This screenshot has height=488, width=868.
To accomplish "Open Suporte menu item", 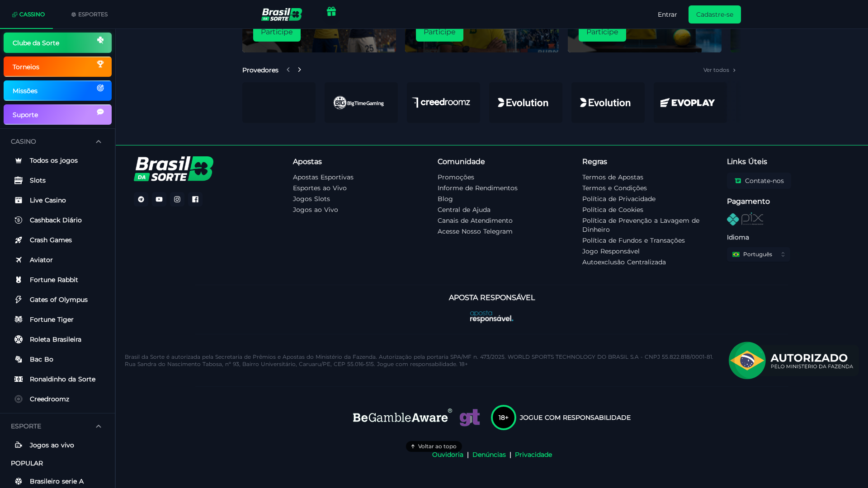I will pos(57,115).
